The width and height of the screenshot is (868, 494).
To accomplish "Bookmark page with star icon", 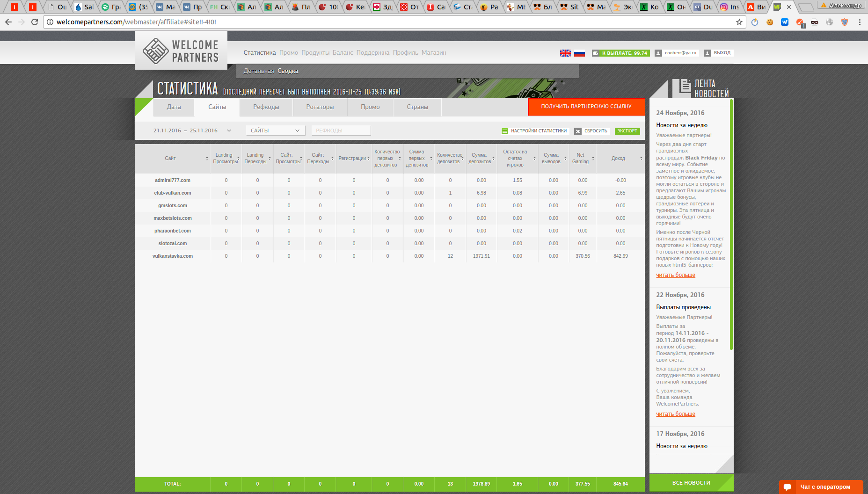I will pyautogui.click(x=739, y=22).
